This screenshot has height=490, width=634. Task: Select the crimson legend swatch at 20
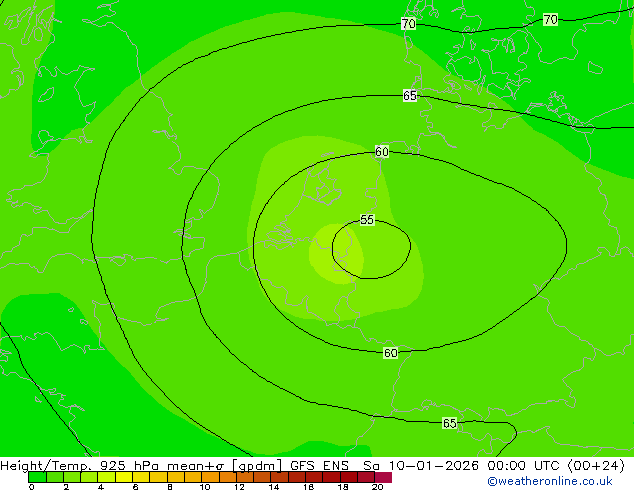tap(383, 477)
